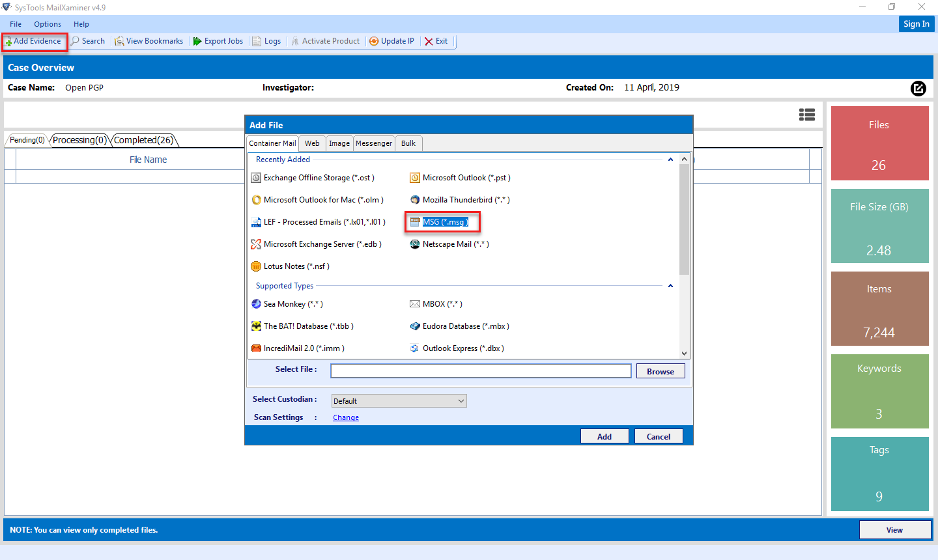The image size is (938, 560).
Task: Click the scroll down arrow in file list
Action: (684, 354)
